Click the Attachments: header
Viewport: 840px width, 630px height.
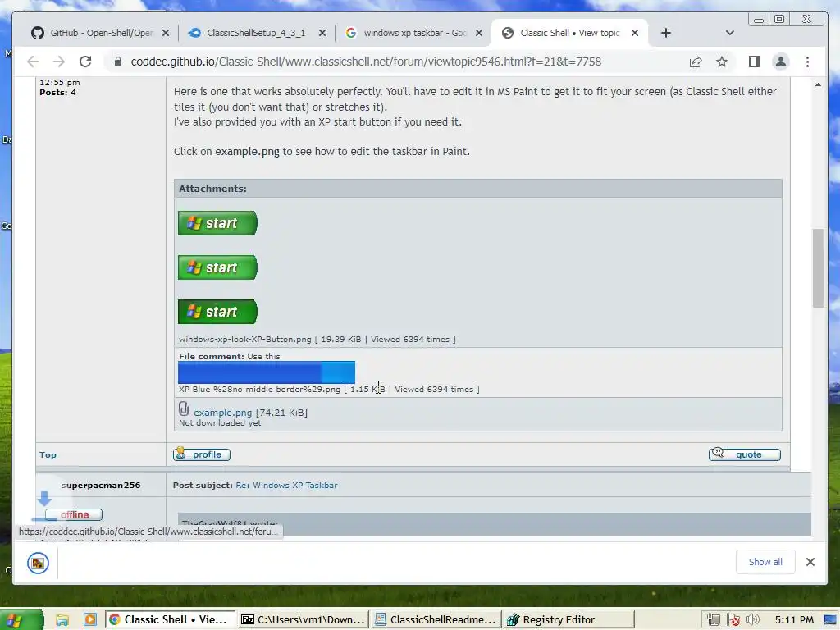coord(212,189)
